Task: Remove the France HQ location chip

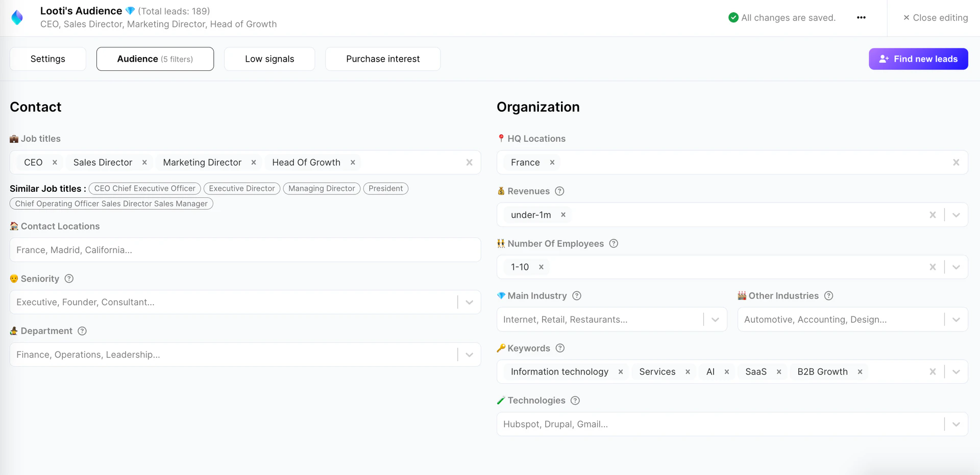Action: tap(552, 162)
